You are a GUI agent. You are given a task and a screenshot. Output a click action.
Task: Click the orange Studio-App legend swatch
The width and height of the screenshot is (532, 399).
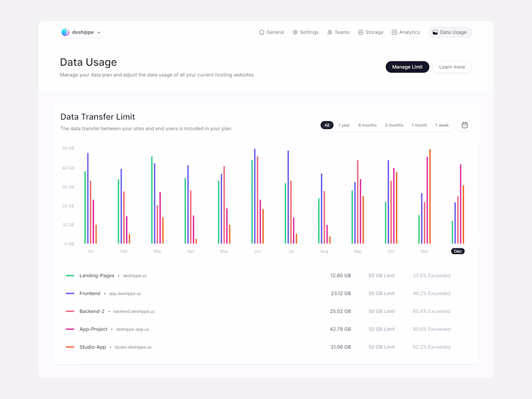tap(70, 347)
